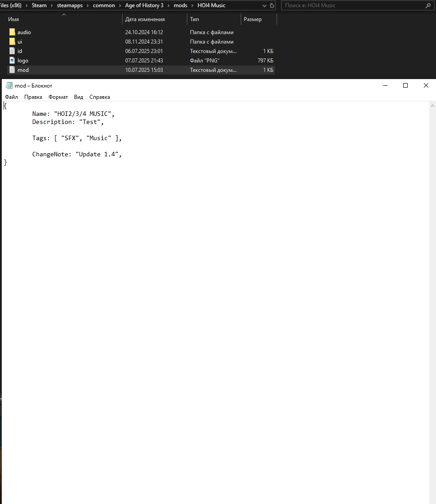Place cursor in Tags line

tap(77, 138)
